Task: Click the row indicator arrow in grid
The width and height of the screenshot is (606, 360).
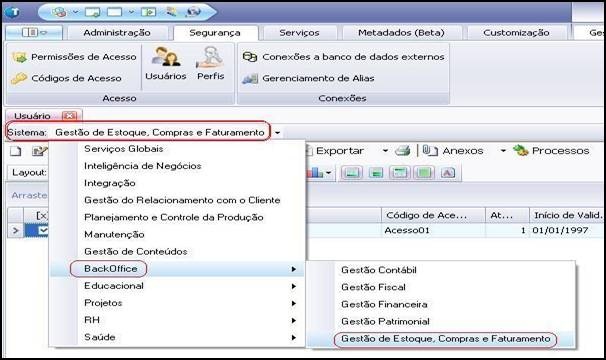Action: click(15, 230)
